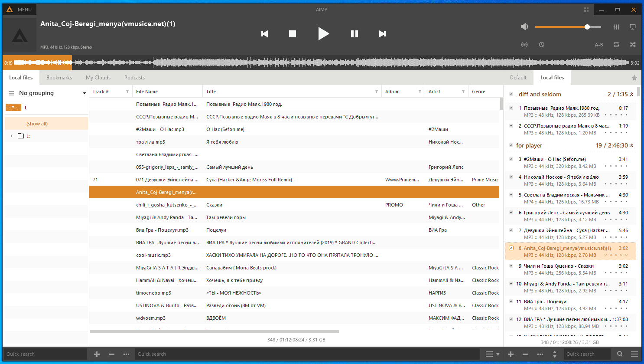
Task: Open the clock timer scheduler icon
Action: click(x=542, y=45)
